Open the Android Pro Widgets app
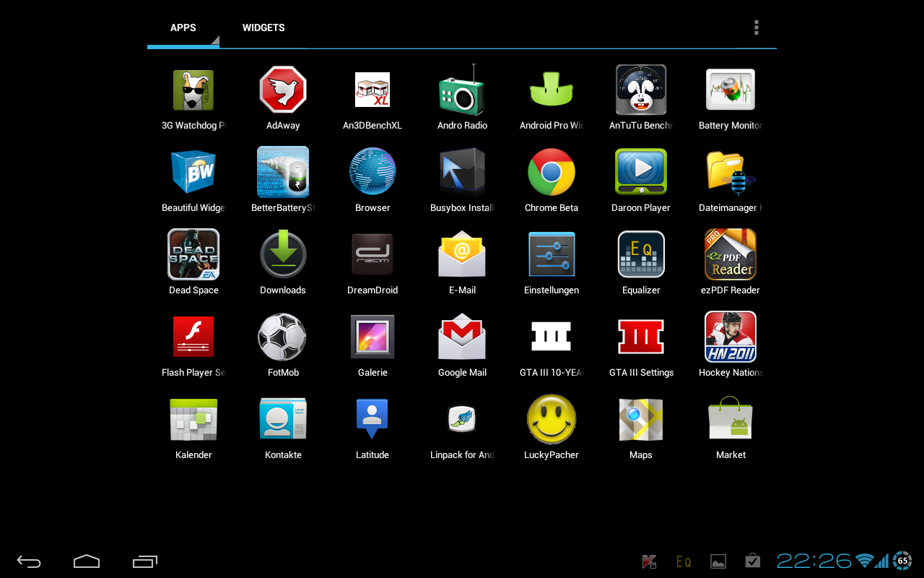This screenshot has width=924, height=578. 552,90
